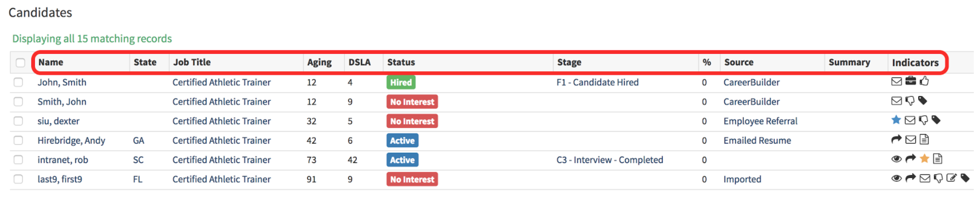Open the document icon in Hirebridge, Andy's row
Viewport: 980px width, 198px height.
coord(924,139)
